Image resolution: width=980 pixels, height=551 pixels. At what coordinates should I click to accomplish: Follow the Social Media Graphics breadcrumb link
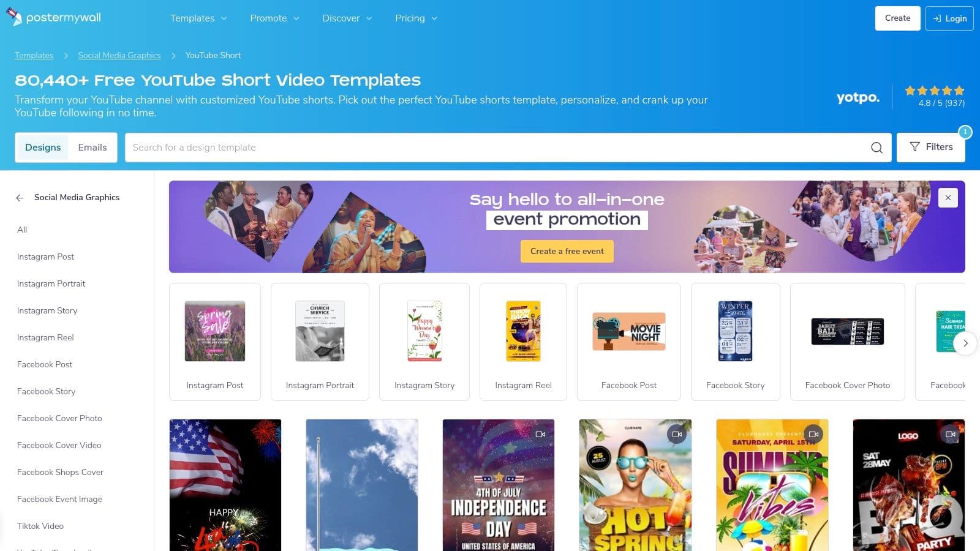[x=119, y=55]
